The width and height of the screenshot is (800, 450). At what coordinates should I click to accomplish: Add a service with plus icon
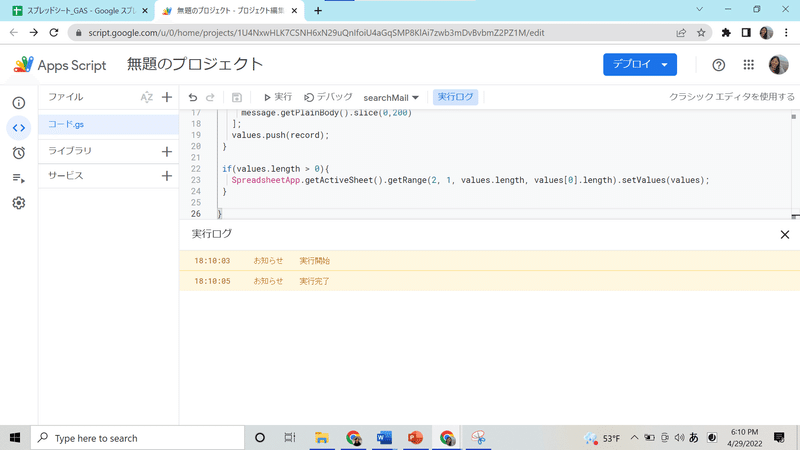(x=167, y=176)
